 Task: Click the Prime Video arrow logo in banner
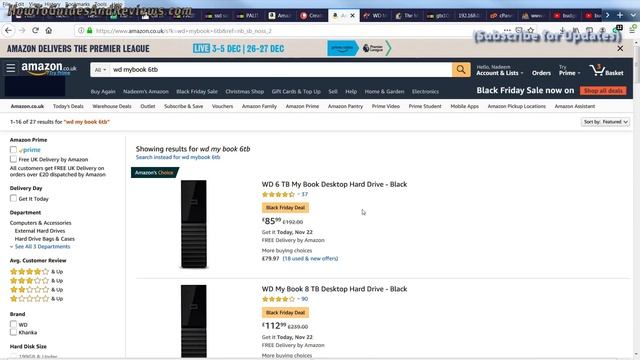pyautogui.click(x=342, y=48)
